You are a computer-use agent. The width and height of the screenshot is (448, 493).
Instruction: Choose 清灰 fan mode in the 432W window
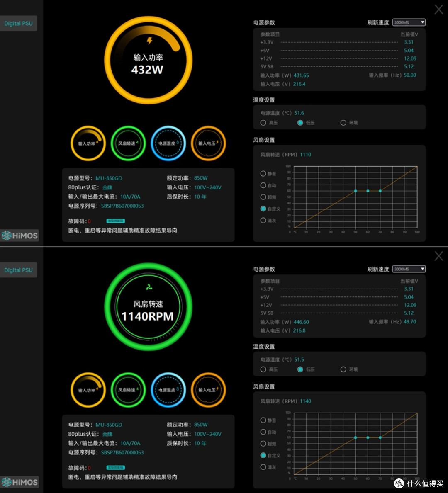pyautogui.click(x=263, y=221)
